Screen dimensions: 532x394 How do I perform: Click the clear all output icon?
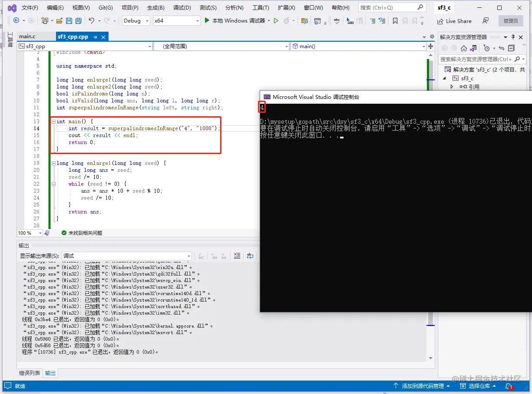[x=237, y=256]
